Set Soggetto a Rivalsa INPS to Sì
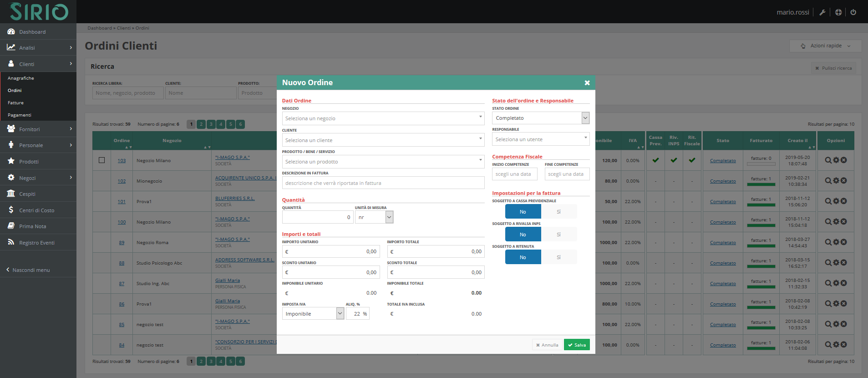This screenshot has height=378, width=868. pos(558,235)
